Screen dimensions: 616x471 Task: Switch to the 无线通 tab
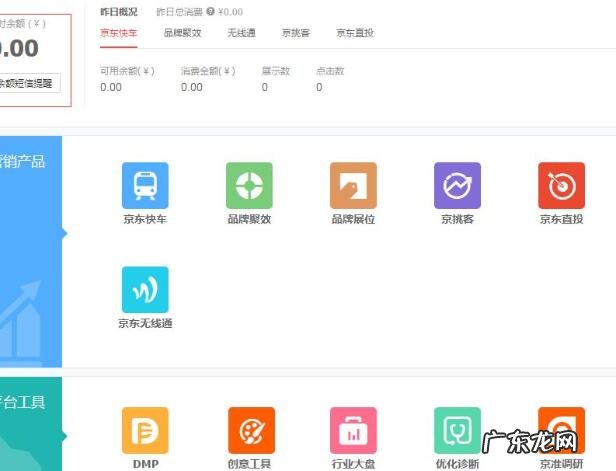[x=241, y=33]
